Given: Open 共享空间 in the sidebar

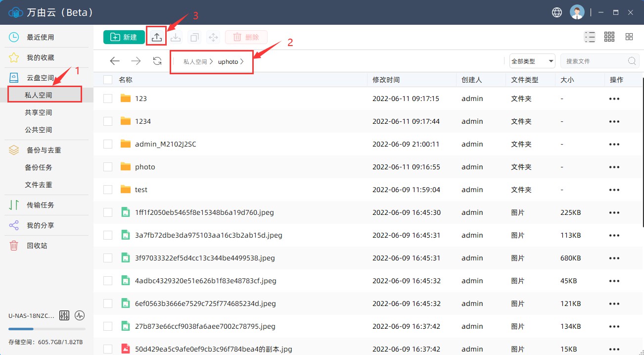Looking at the screenshot, I should coord(39,112).
